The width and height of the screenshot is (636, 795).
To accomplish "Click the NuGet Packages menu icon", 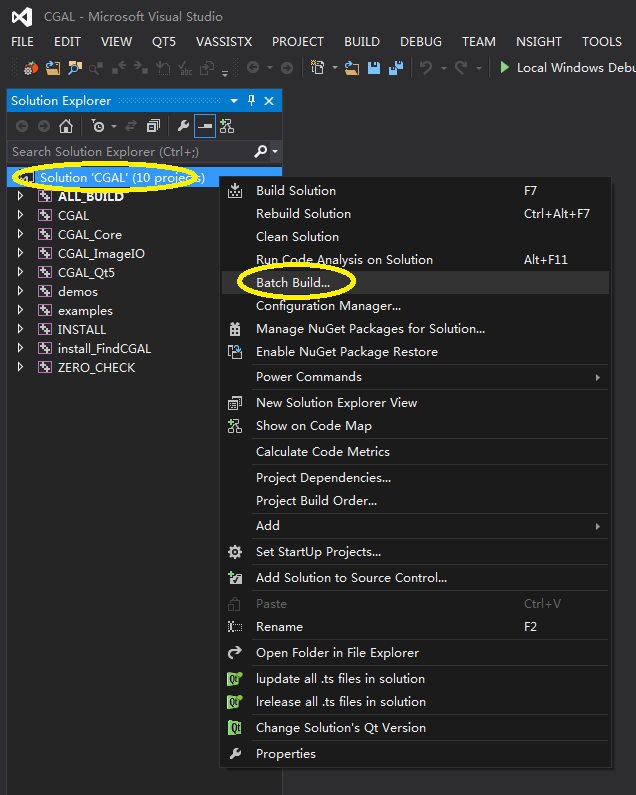I will (x=235, y=329).
